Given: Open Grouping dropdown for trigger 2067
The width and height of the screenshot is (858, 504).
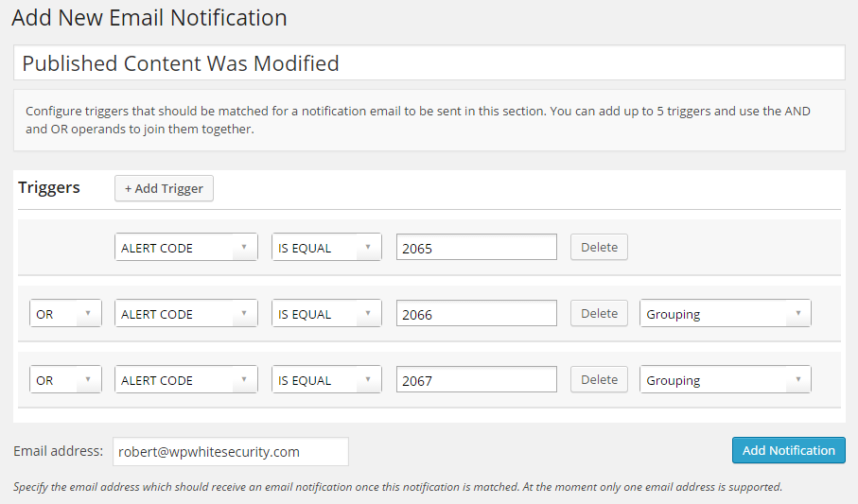Looking at the screenshot, I should coord(725,380).
